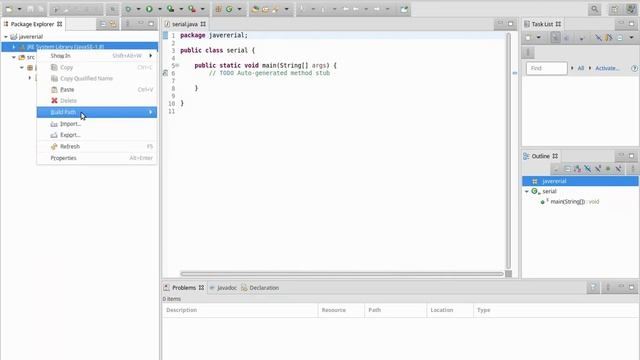
Task: Open the New Task dropdown arrow
Action: pyautogui.click(x=538, y=38)
